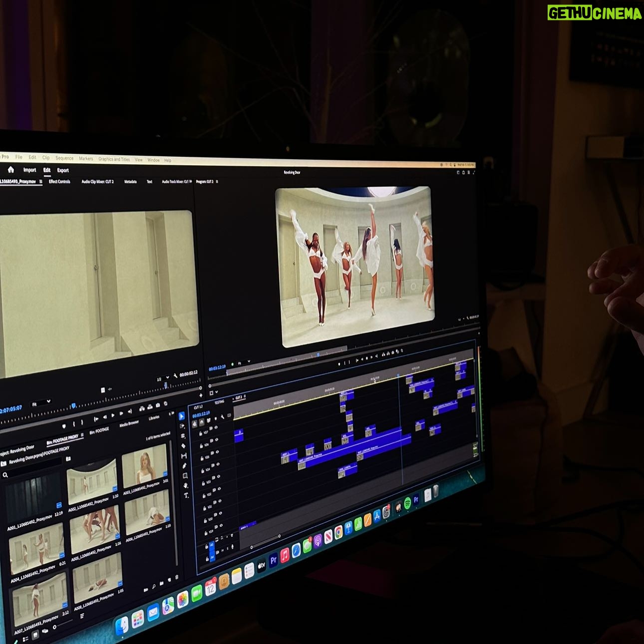
Task: Click the search magnifier in the footage bin
Action: [5, 475]
